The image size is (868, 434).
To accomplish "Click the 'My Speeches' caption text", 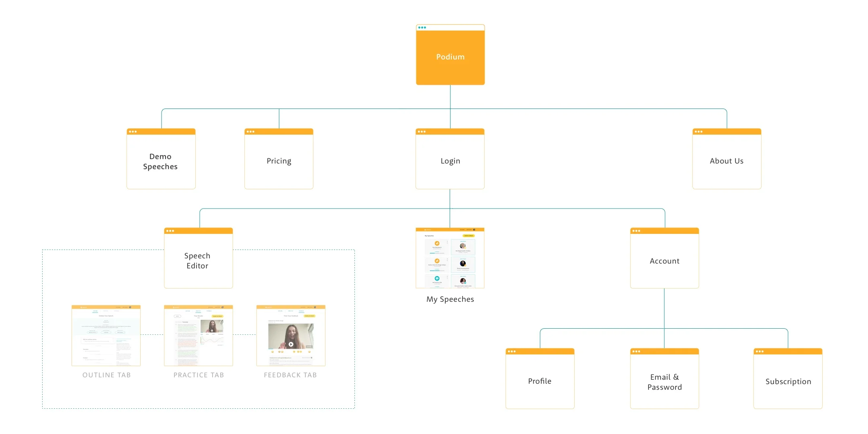I will [x=450, y=299].
